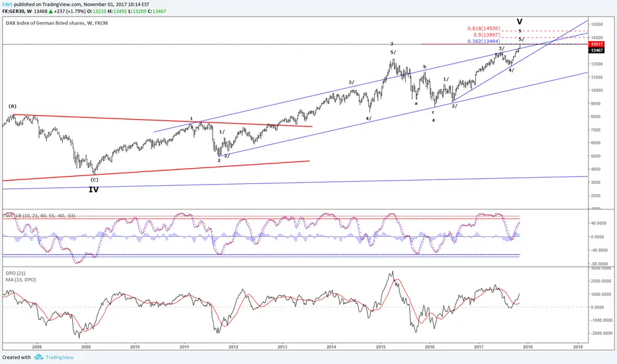Click the 'c' corrective wave label
This screenshot has height=364, width=617.
(x=433, y=112)
